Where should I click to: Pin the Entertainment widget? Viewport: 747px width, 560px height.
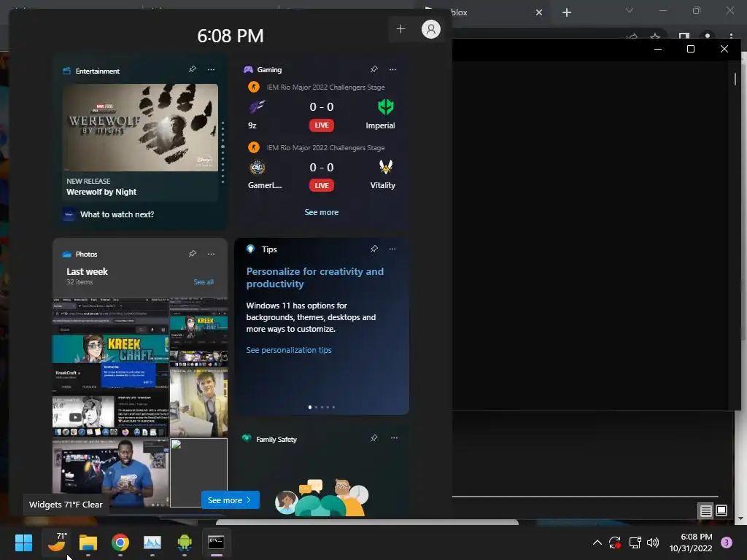click(x=193, y=69)
